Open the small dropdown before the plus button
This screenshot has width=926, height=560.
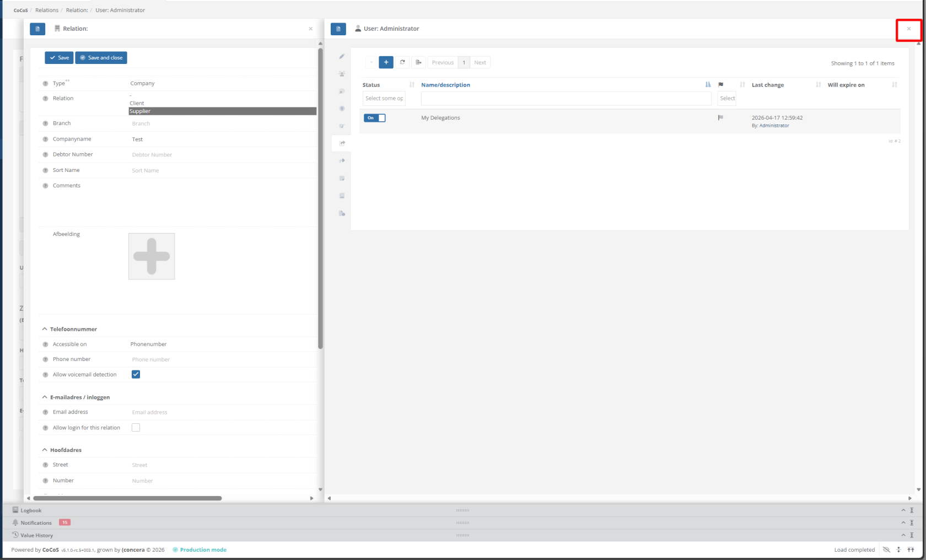point(371,62)
